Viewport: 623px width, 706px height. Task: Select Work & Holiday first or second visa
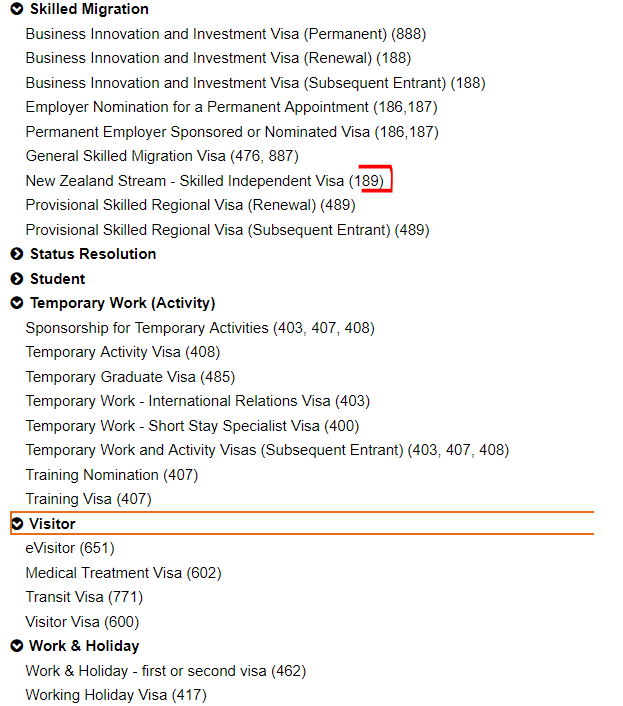(165, 671)
